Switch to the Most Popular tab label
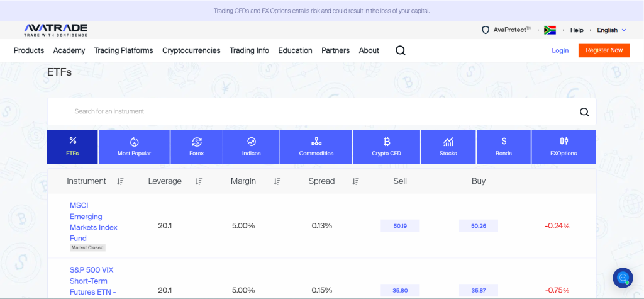Screen dimensions: 644x299 tap(134, 154)
